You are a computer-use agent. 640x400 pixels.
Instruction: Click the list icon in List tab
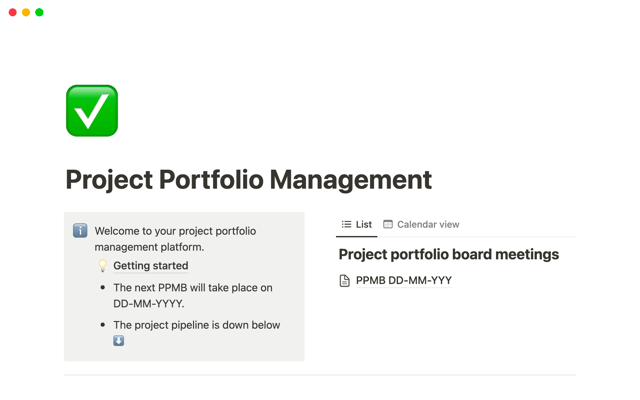tap(346, 225)
